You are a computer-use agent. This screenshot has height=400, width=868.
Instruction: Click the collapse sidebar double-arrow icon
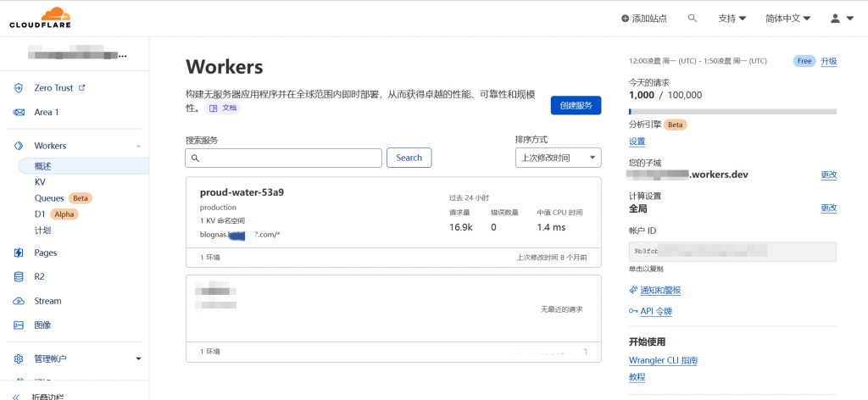16,397
